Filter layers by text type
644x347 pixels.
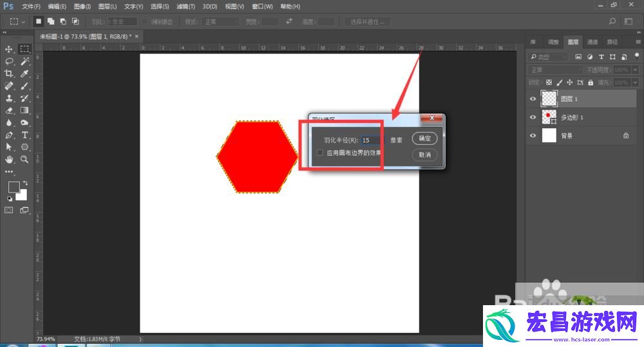(601, 57)
